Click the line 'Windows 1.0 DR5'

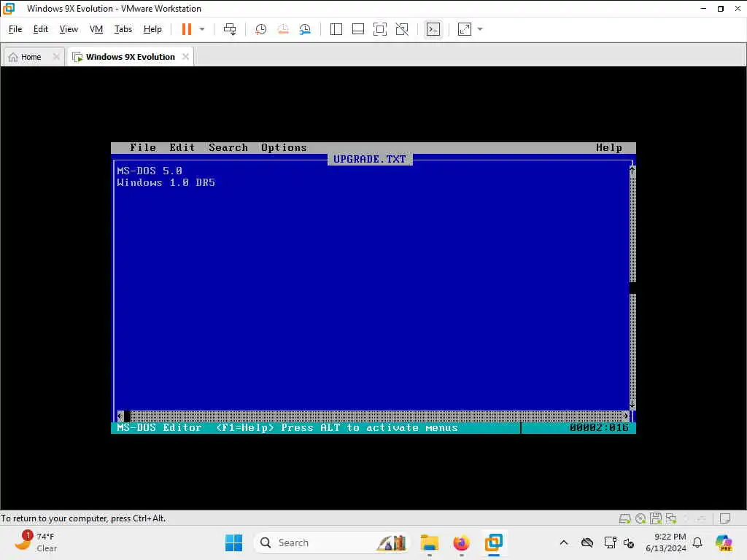166,182
